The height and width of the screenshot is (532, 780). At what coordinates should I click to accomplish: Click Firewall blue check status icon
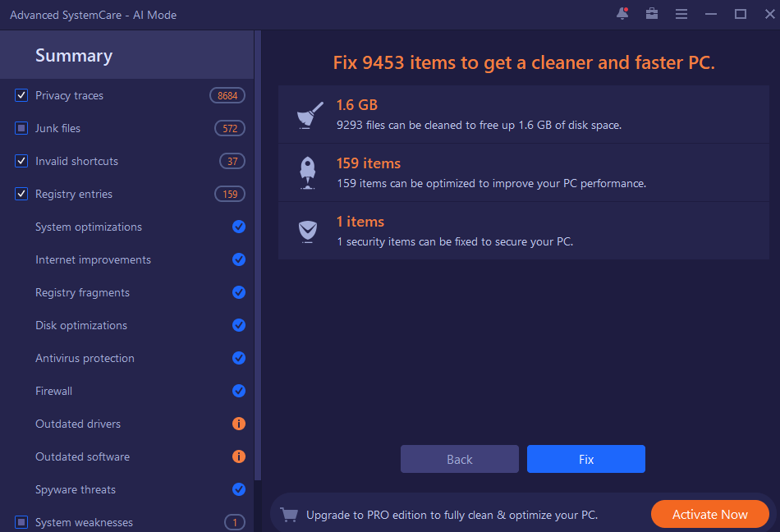click(x=239, y=391)
